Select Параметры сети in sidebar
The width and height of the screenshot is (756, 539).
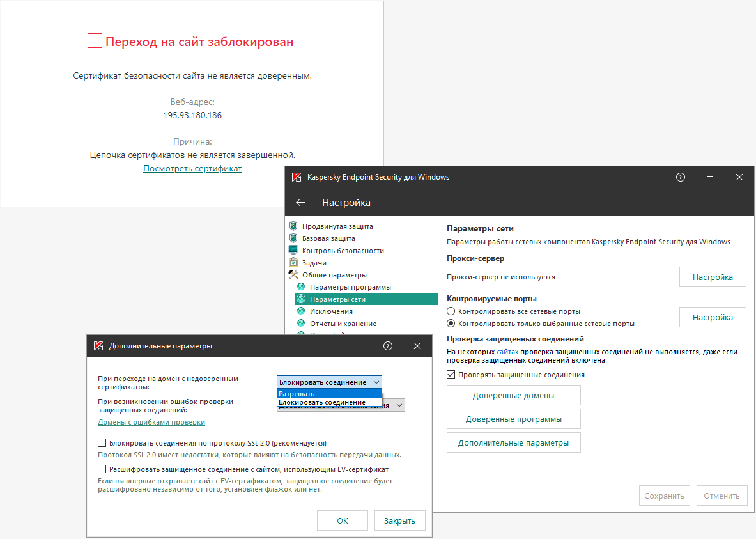pos(366,299)
